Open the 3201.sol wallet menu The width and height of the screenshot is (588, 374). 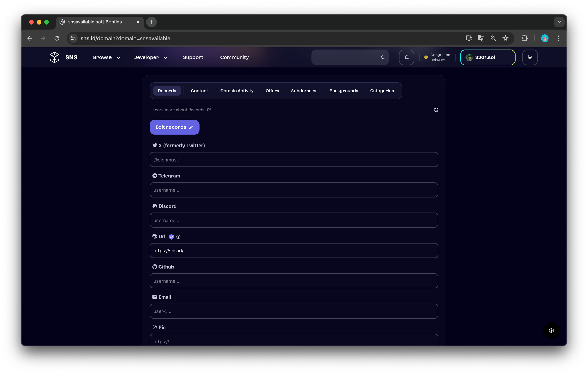coord(487,57)
